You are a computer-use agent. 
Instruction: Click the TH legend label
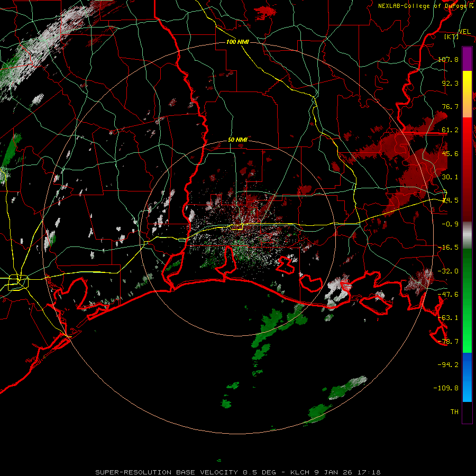454,412
